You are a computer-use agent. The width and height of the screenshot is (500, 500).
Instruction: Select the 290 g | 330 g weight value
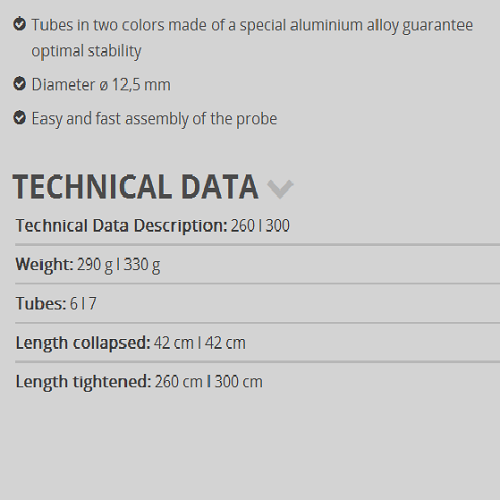pos(119,265)
